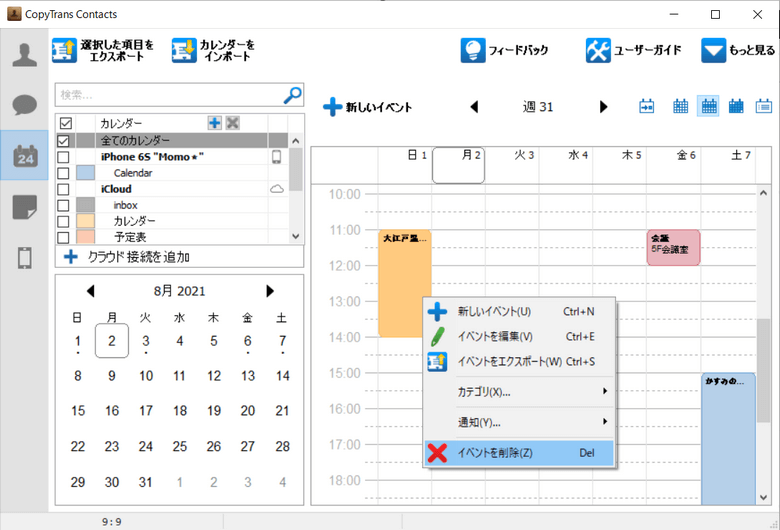Select August 15 in mini calendar
This screenshot has height=530, width=780.
pyautogui.click(x=78, y=411)
